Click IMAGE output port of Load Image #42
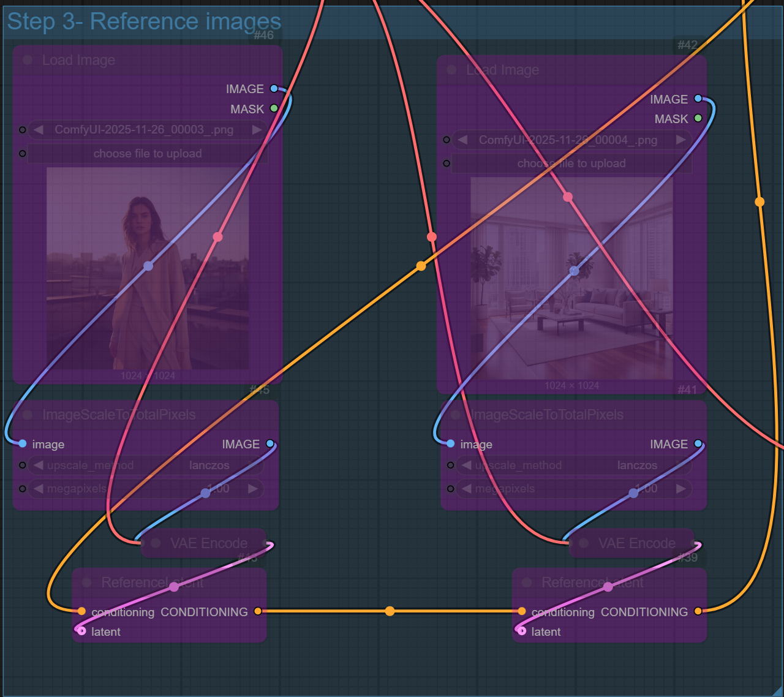The width and height of the screenshot is (784, 697). pos(698,99)
